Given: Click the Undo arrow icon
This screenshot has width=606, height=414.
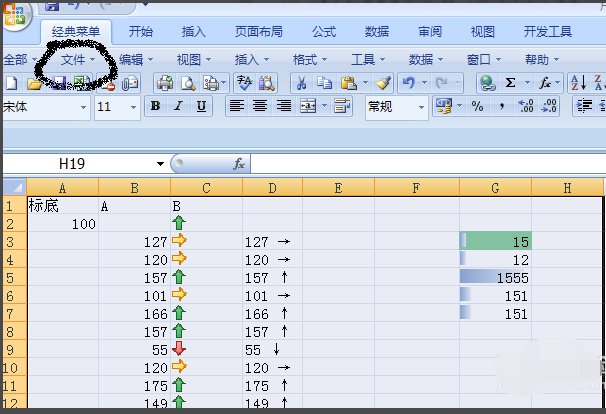Looking at the screenshot, I should point(408,83).
